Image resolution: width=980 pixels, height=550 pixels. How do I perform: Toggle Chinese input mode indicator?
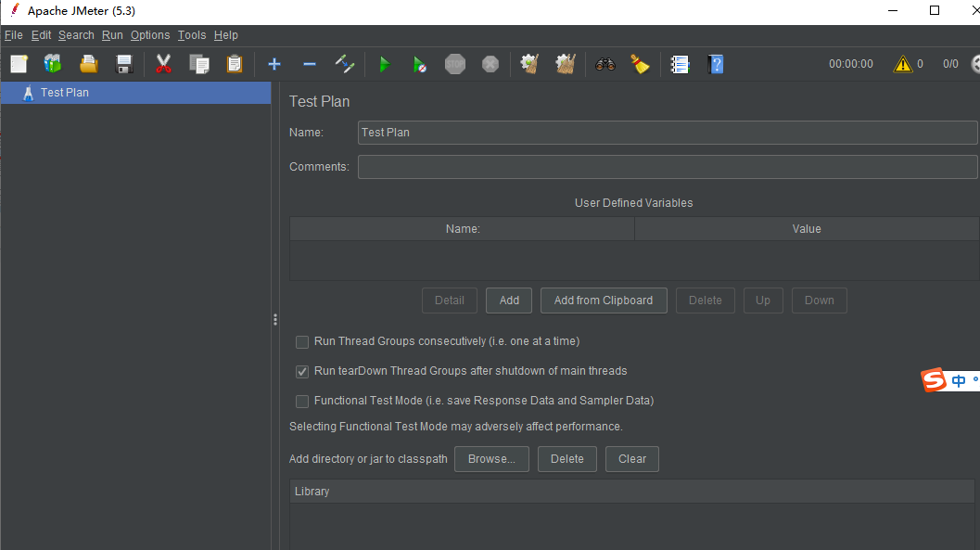[958, 380]
